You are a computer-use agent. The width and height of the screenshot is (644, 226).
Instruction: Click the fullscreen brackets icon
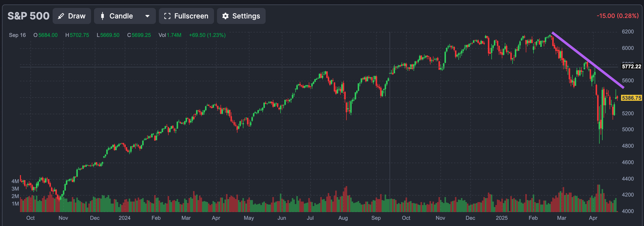[167, 16]
